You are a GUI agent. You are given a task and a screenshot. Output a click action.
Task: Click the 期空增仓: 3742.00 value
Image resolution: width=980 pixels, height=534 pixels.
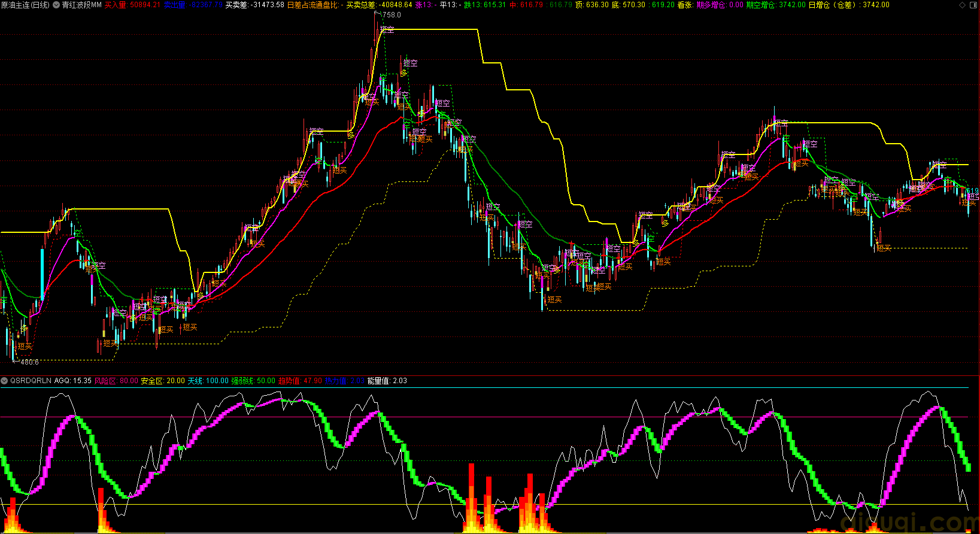776,5
